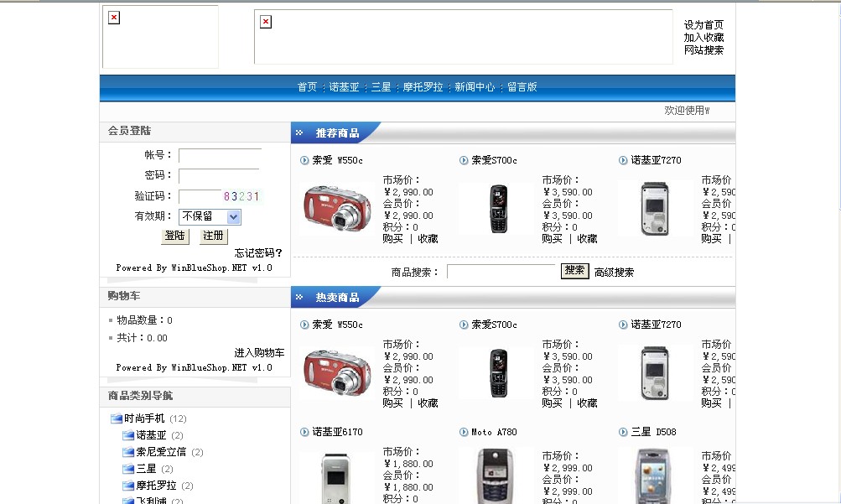
Task: Open the 三星 D508 product title
Action: tap(653, 432)
